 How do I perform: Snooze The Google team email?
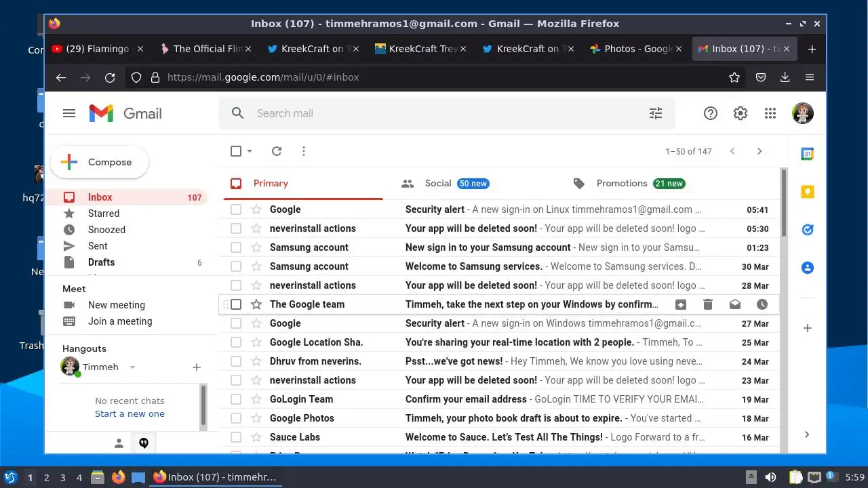coord(762,304)
